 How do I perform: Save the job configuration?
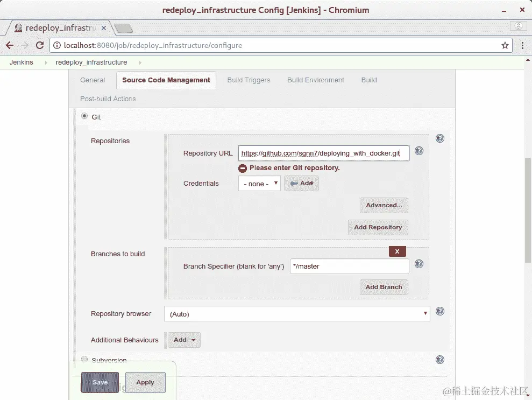click(x=100, y=382)
